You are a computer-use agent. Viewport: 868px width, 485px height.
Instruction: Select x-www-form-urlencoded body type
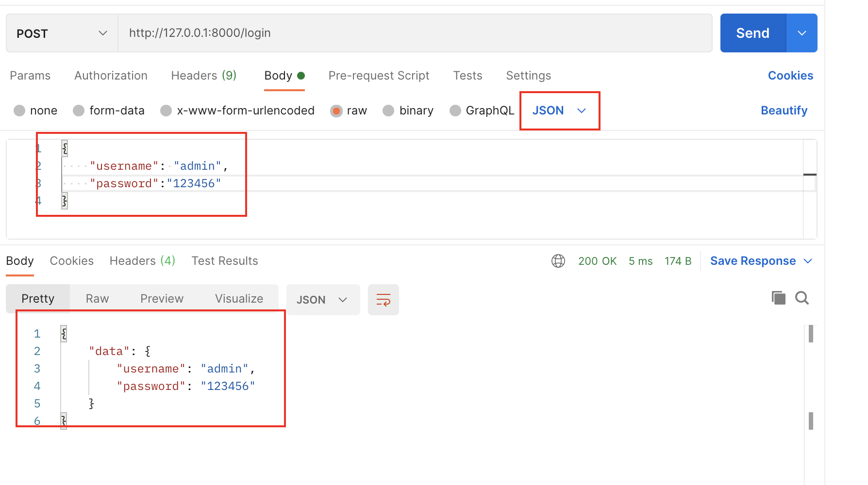[x=237, y=111]
